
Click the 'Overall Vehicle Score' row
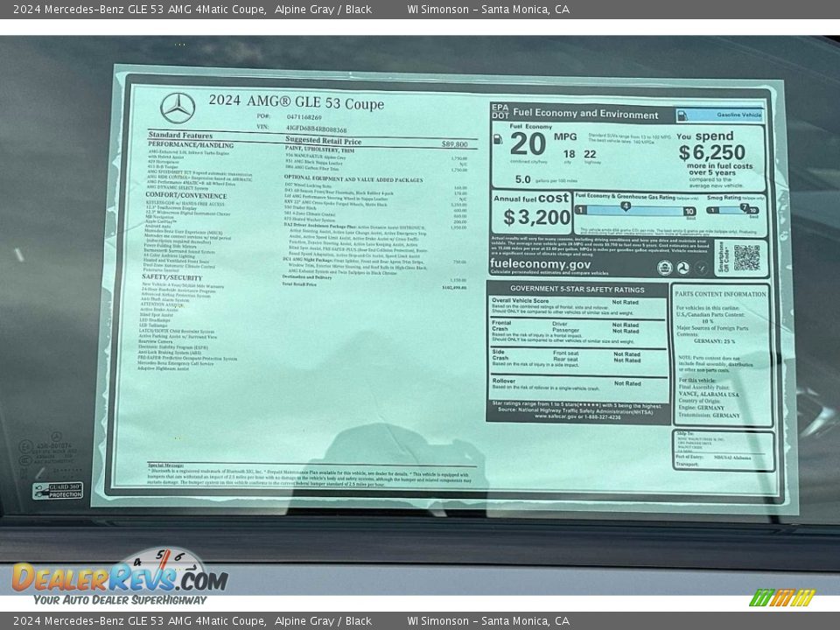click(x=578, y=306)
